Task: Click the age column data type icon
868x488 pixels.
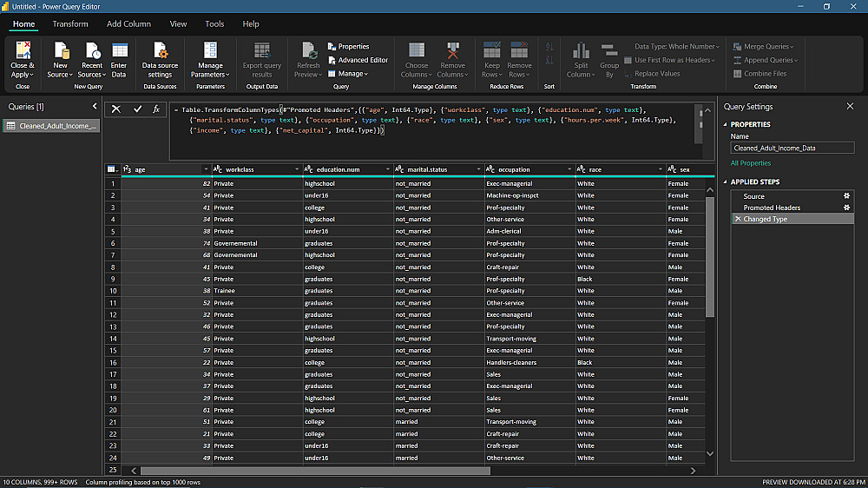Action: [x=127, y=170]
